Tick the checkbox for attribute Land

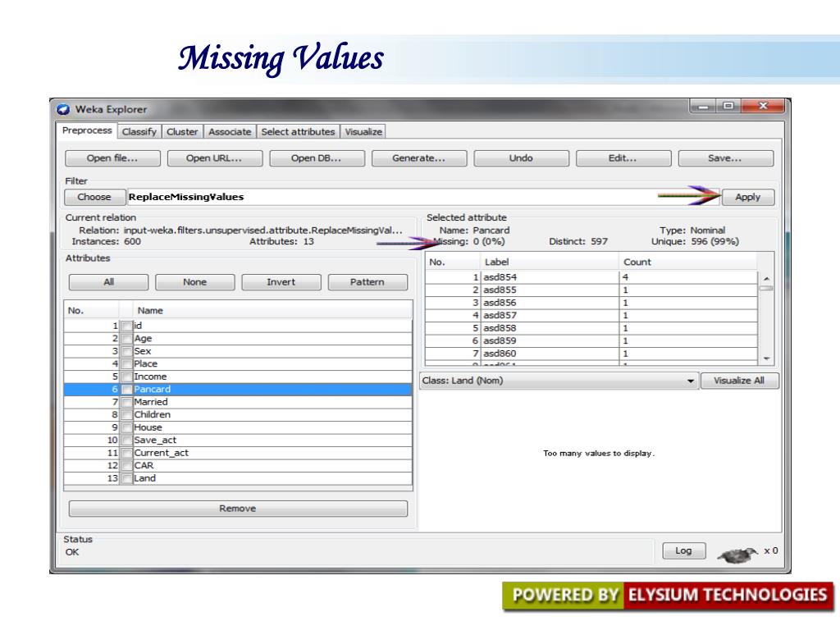[x=126, y=478]
